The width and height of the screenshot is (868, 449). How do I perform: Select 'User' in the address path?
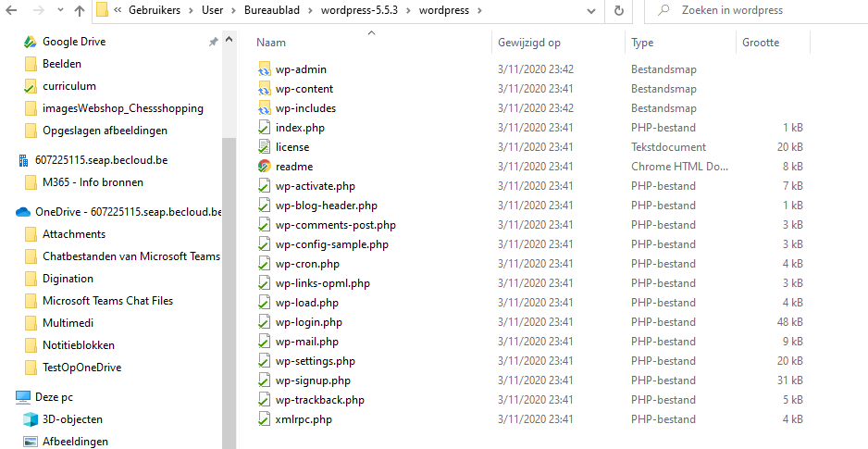(212, 10)
